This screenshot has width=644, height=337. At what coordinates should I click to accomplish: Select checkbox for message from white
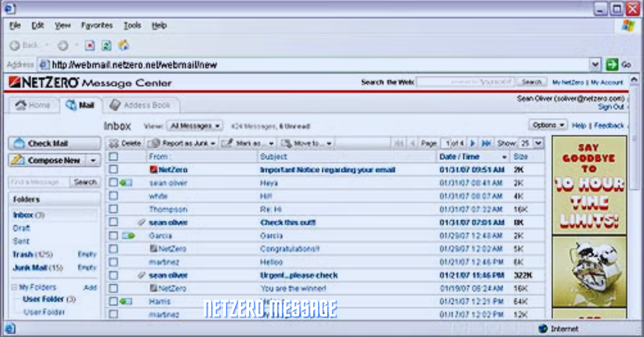113,196
